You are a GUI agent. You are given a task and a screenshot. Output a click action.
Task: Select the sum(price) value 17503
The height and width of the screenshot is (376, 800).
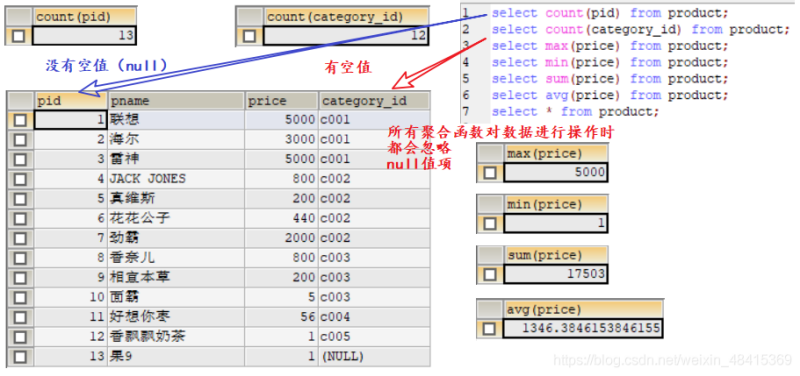pos(556,275)
